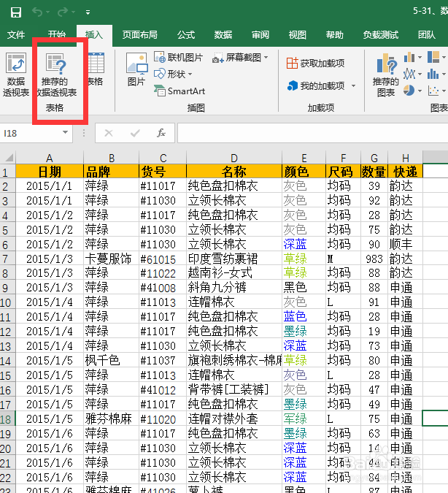Select cell with #41008 item number
The width and height of the screenshot is (448, 493).
pyautogui.click(x=163, y=288)
